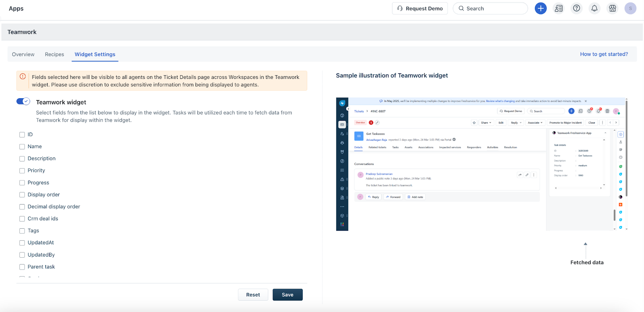Open the notifications bell

[594, 8]
